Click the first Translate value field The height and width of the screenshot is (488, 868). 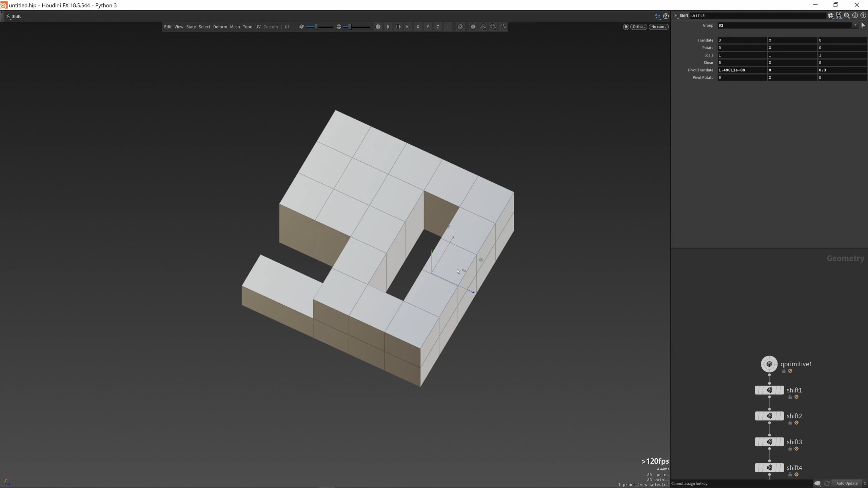click(x=742, y=40)
